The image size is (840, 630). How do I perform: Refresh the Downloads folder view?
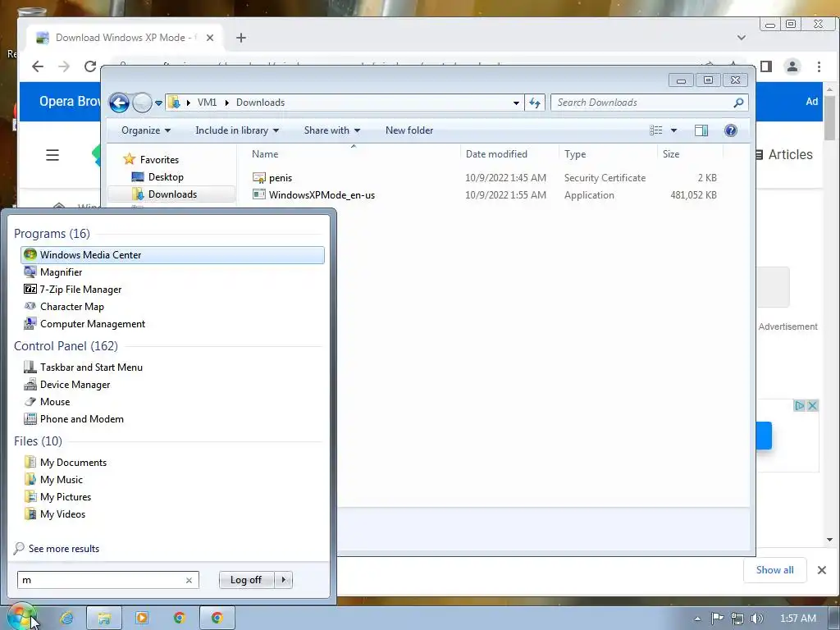[535, 103]
